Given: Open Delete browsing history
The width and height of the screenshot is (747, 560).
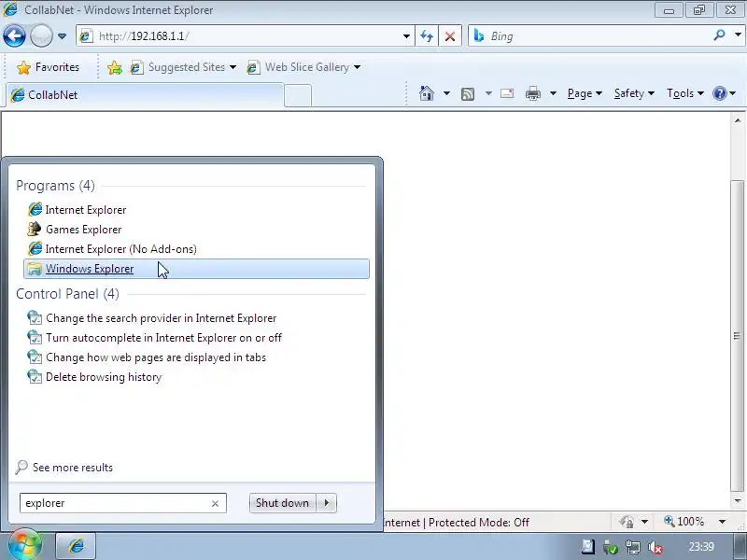Looking at the screenshot, I should [196, 377].
